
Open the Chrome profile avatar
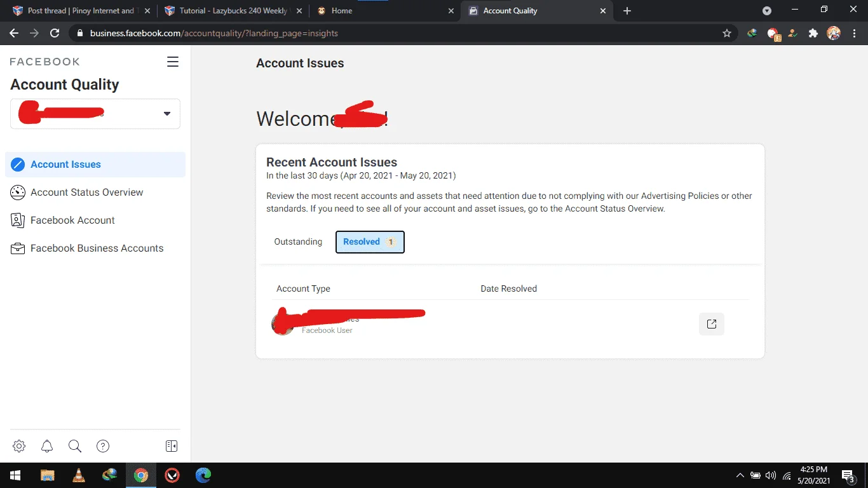tap(834, 33)
